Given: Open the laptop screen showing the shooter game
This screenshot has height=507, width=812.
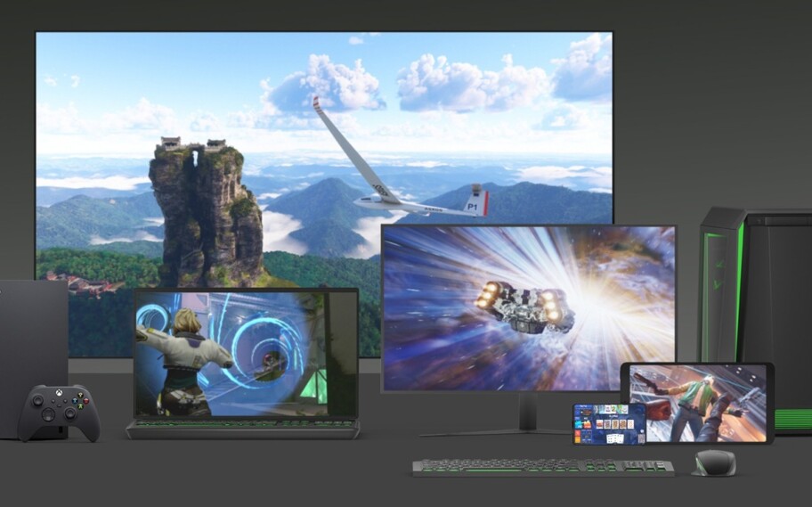Looking at the screenshot, I should tap(244, 353).
